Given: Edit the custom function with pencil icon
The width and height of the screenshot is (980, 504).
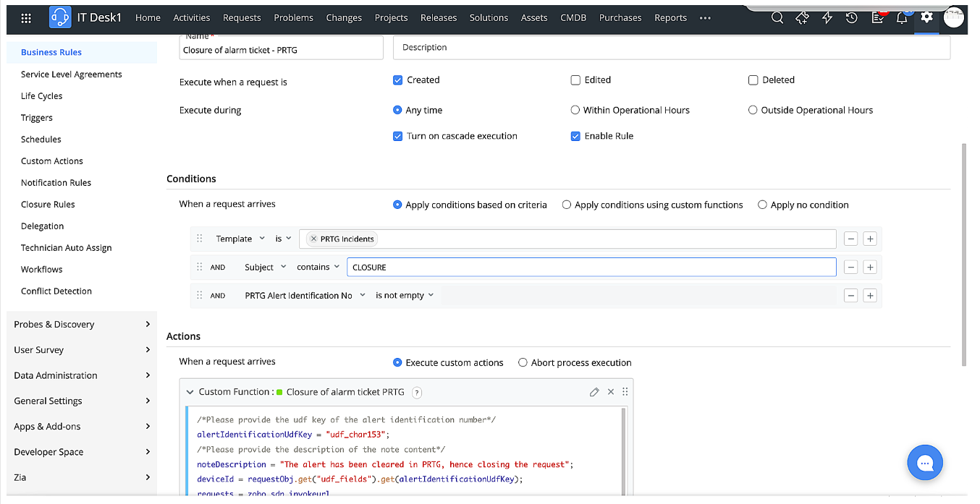Looking at the screenshot, I should [594, 392].
